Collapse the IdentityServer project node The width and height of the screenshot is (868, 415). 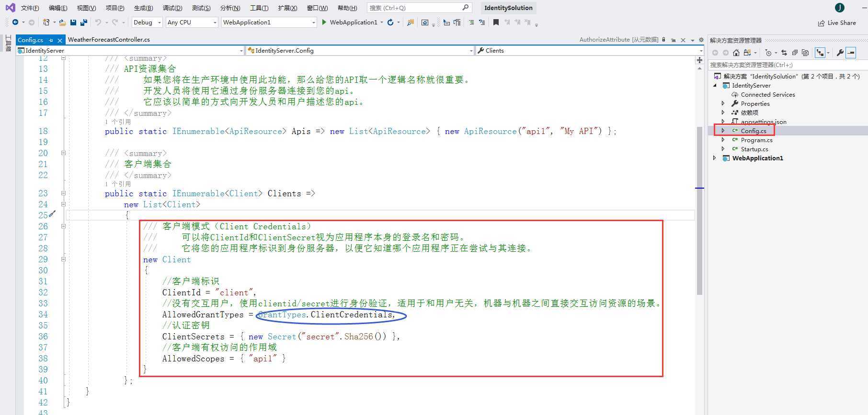[715, 85]
